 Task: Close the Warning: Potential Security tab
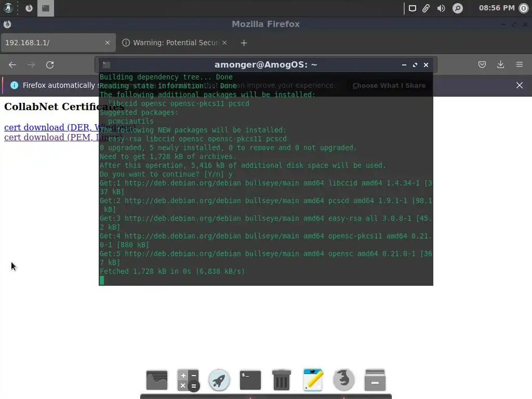pos(224,43)
